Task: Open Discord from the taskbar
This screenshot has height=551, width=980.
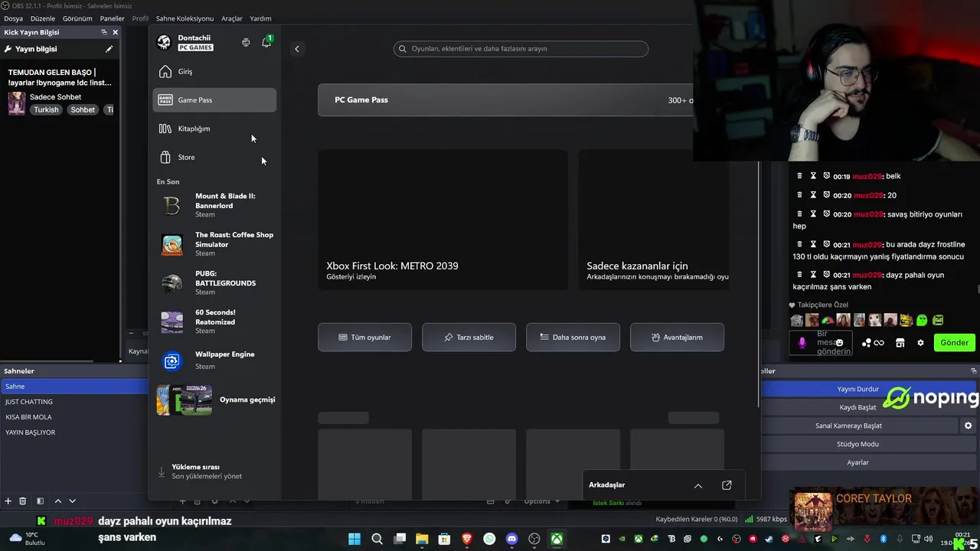Action: 512,539
